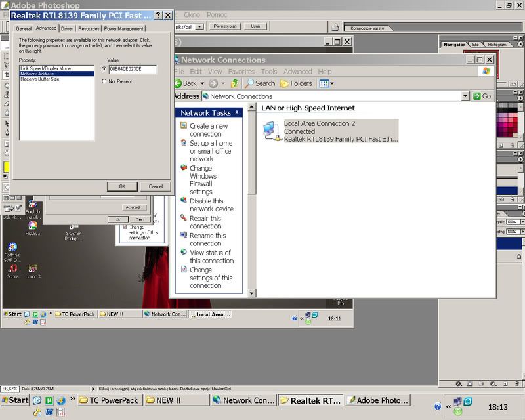Show hidden system tray icons chevron
The height and width of the screenshot is (420, 525).
448,407
